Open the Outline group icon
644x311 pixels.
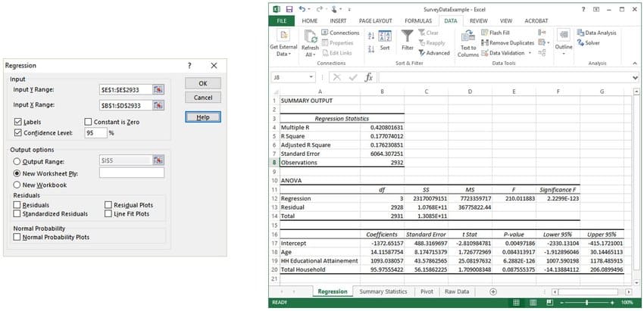tap(564, 36)
